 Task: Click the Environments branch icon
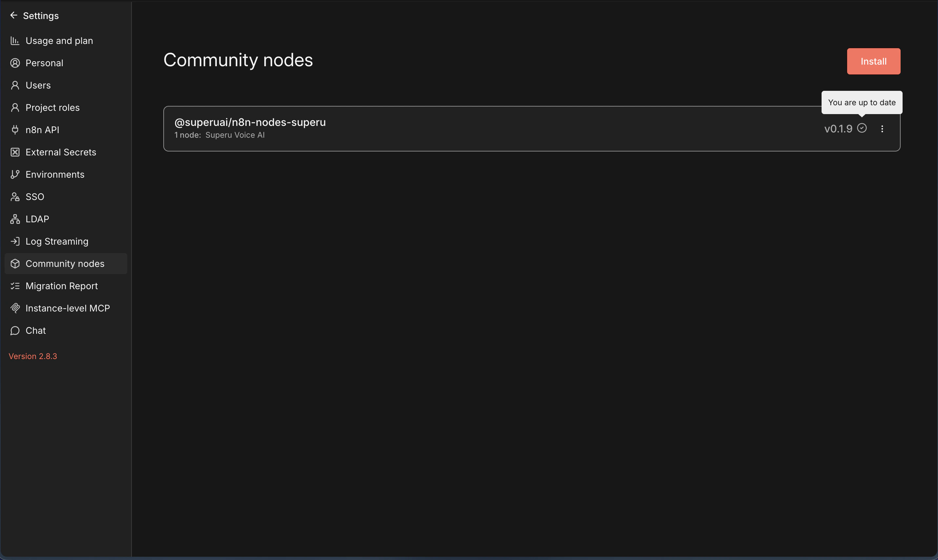(15, 174)
